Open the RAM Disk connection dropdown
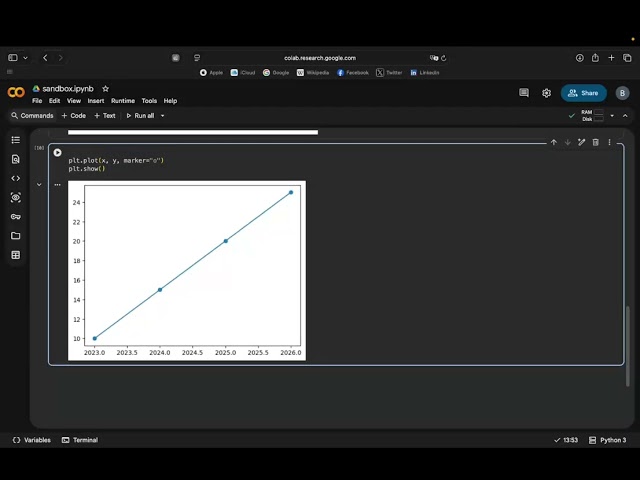 click(x=612, y=116)
